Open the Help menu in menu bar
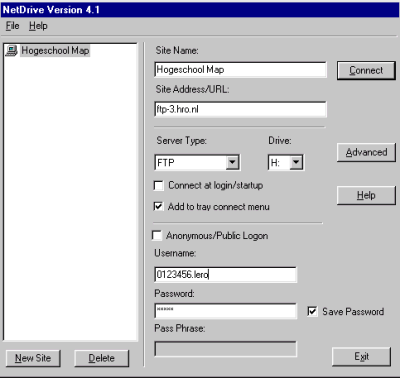The width and height of the screenshot is (400, 378). click(x=38, y=26)
